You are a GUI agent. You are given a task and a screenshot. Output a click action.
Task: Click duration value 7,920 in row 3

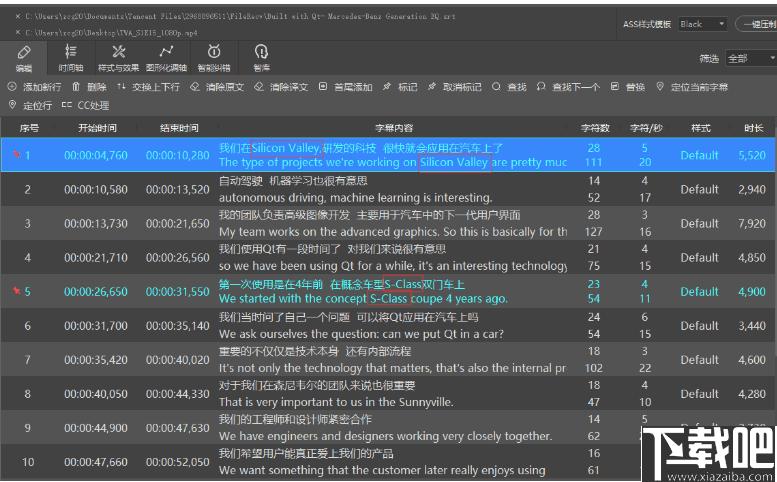752,223
